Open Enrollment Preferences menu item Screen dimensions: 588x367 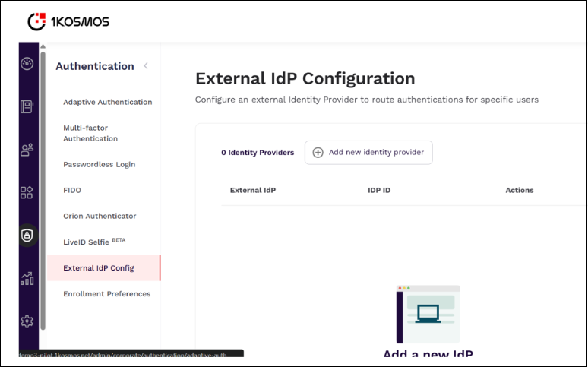(x=106, y=293)
